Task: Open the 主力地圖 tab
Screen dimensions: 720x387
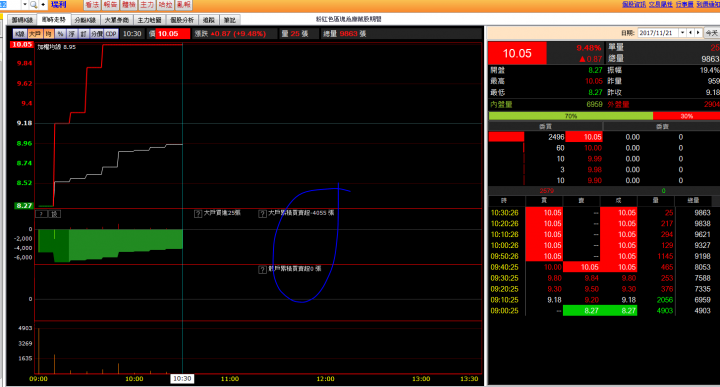Action: tap(149, 20)
